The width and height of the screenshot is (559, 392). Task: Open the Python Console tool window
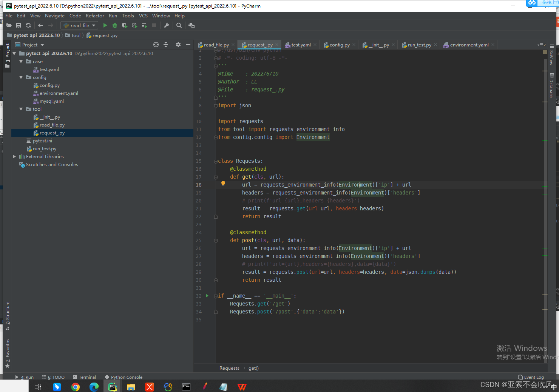click(124, 377)
